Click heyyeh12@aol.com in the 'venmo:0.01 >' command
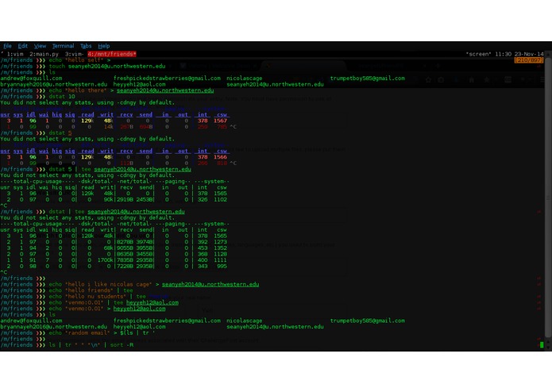This screenshot has height=392, width=552. point(140,309)
